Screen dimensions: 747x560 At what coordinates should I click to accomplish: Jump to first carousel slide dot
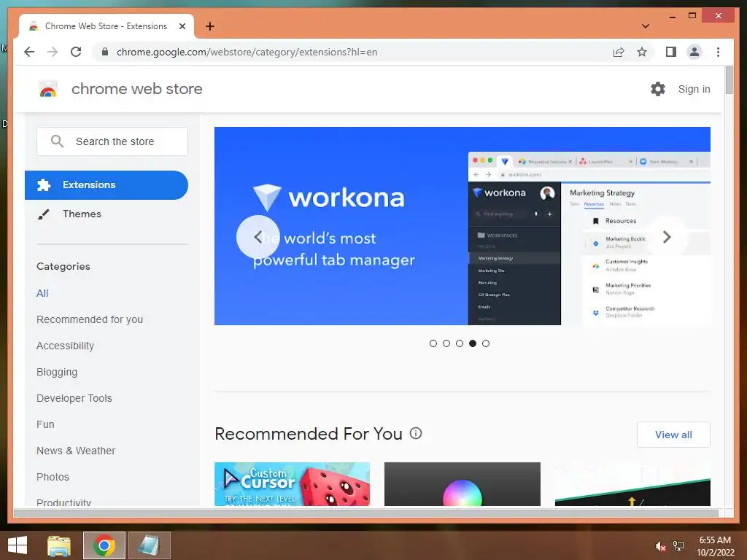click(433, 343)
